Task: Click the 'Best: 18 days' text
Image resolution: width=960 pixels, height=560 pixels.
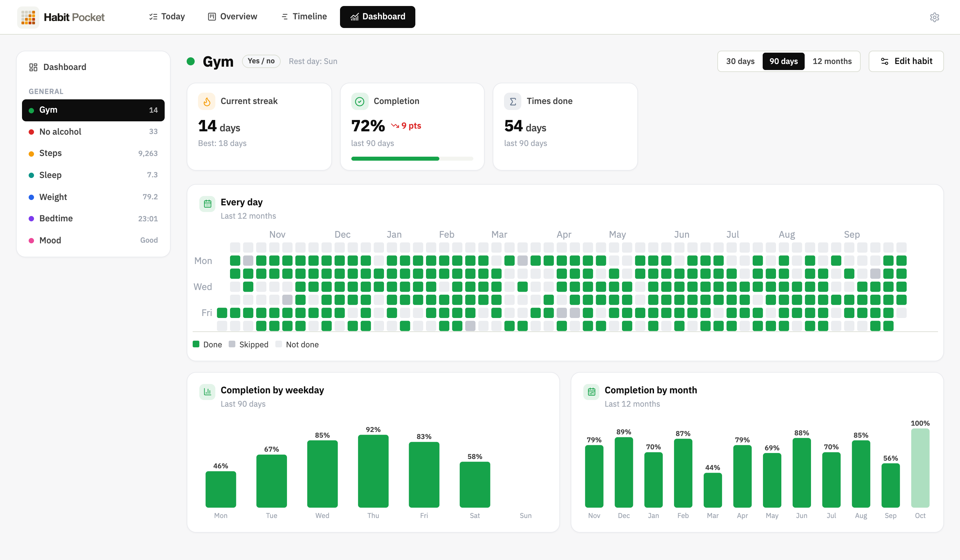Action: click(x=222, y=143)
